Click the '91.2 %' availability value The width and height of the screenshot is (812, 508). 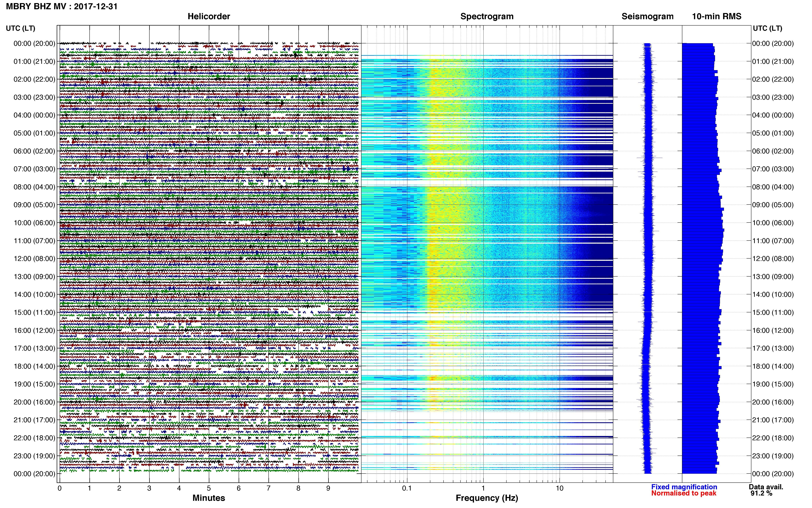click(x=762, y=493)
